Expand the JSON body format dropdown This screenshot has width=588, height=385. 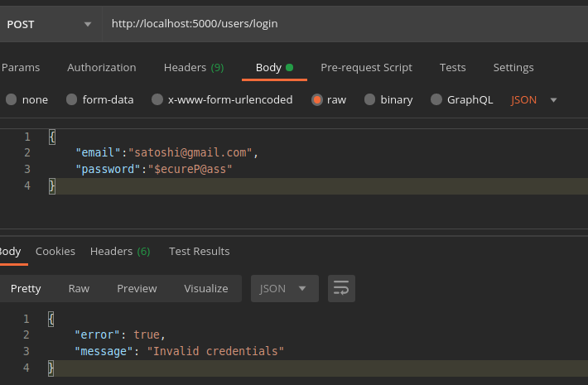coord(534,99)
